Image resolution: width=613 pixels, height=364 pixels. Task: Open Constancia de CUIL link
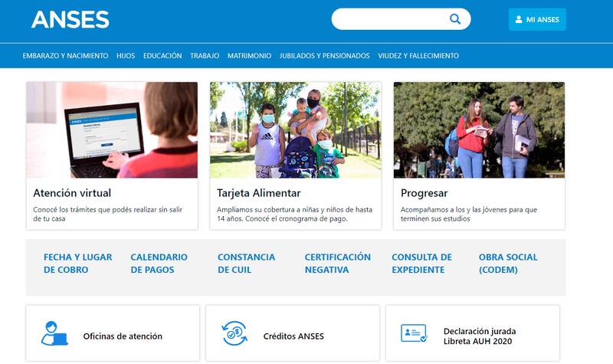246,263
